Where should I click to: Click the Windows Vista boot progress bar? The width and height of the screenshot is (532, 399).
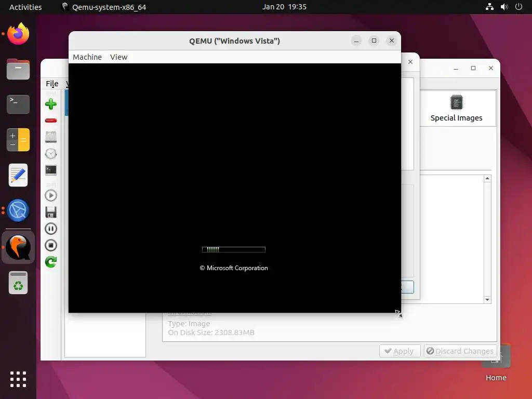point(234,250)
